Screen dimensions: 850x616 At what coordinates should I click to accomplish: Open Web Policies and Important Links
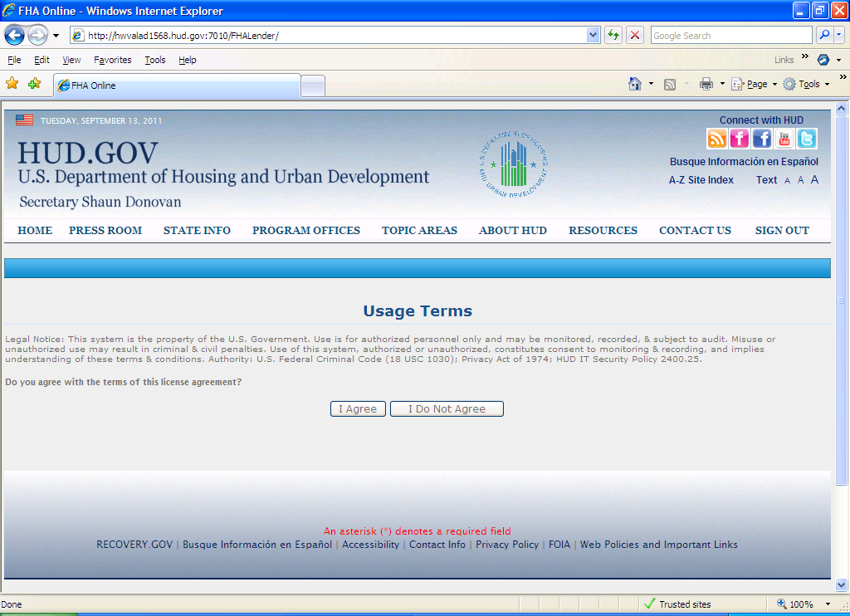pos(658,545)
